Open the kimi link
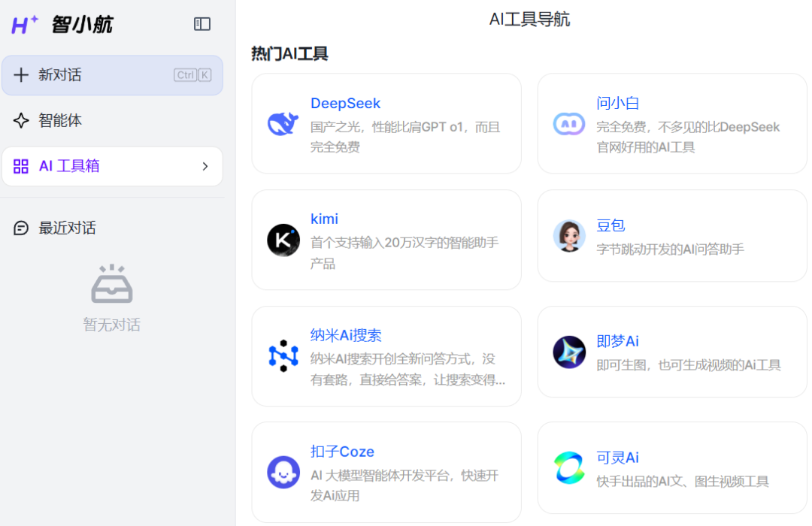The image size is (812, 526). click(324, 219)
